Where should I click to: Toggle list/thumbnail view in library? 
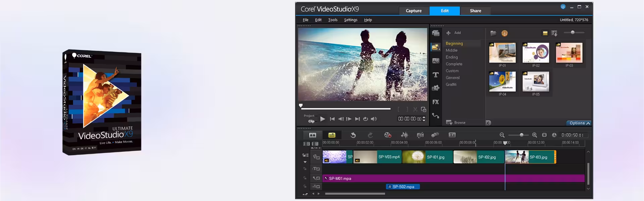(545, 33)
